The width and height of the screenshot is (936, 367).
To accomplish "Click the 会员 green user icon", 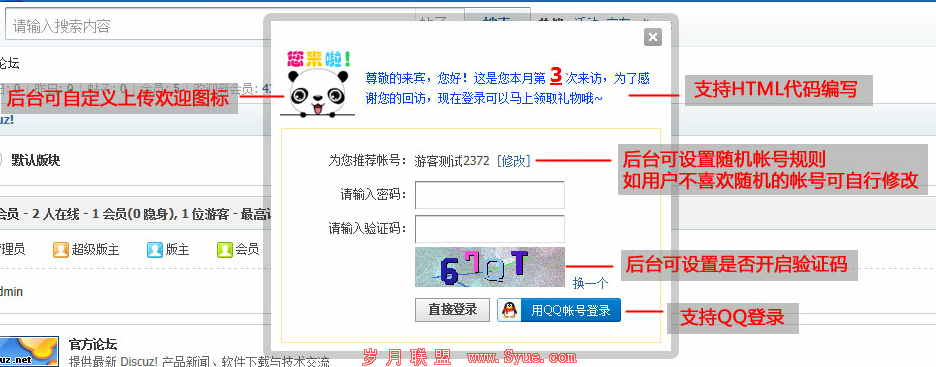I will pyautogui.click(x=225, y=249).
